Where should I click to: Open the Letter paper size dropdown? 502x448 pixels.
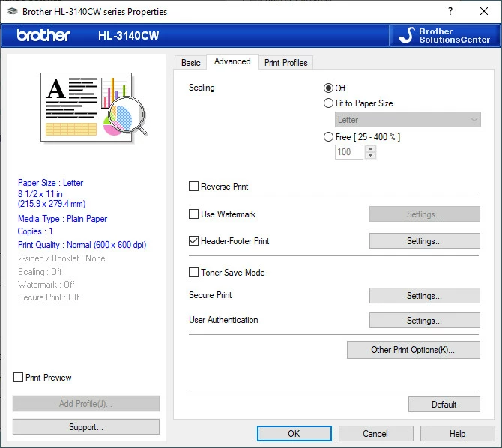pyautogui.click(x=408, y=119)
